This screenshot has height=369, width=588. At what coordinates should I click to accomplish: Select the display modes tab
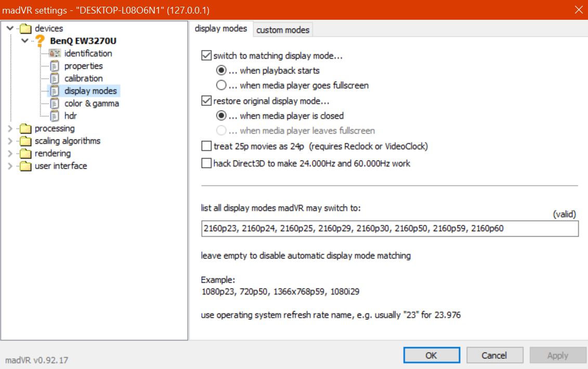click(x=221, y=29)
